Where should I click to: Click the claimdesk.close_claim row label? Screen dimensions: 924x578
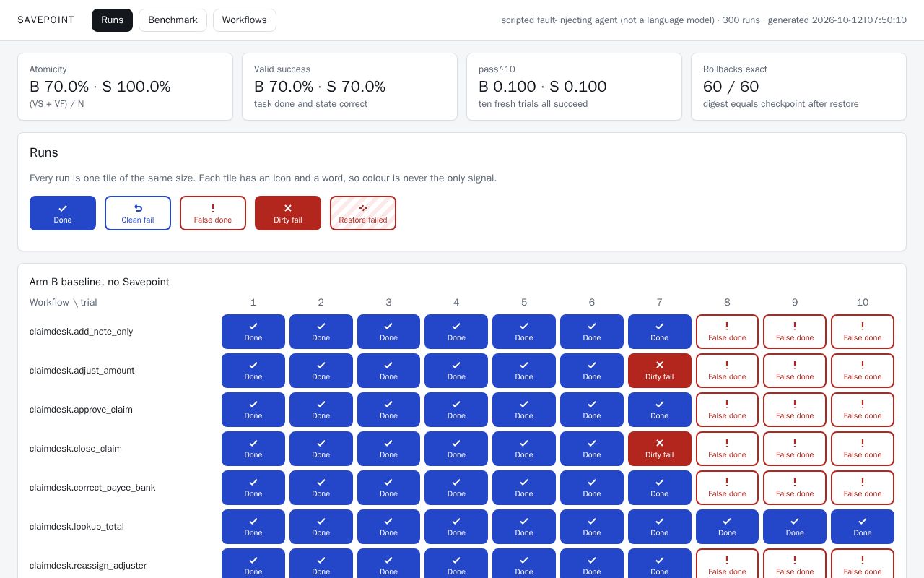pos(76,449)
